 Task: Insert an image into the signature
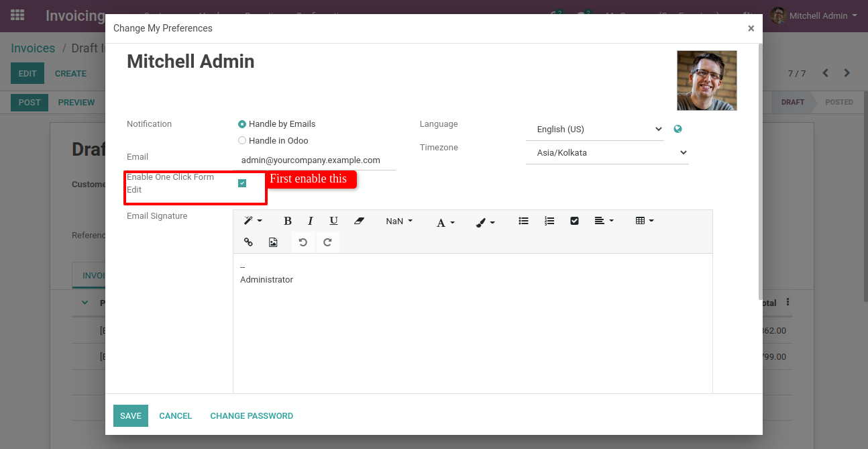click(x=273, y=242)
